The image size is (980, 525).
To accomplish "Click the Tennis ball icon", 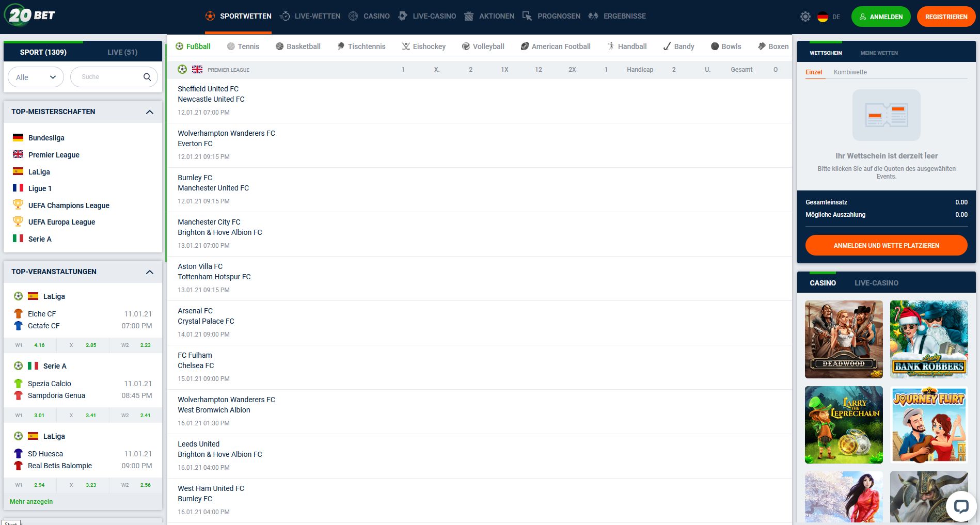I will [x=231, y=46].
